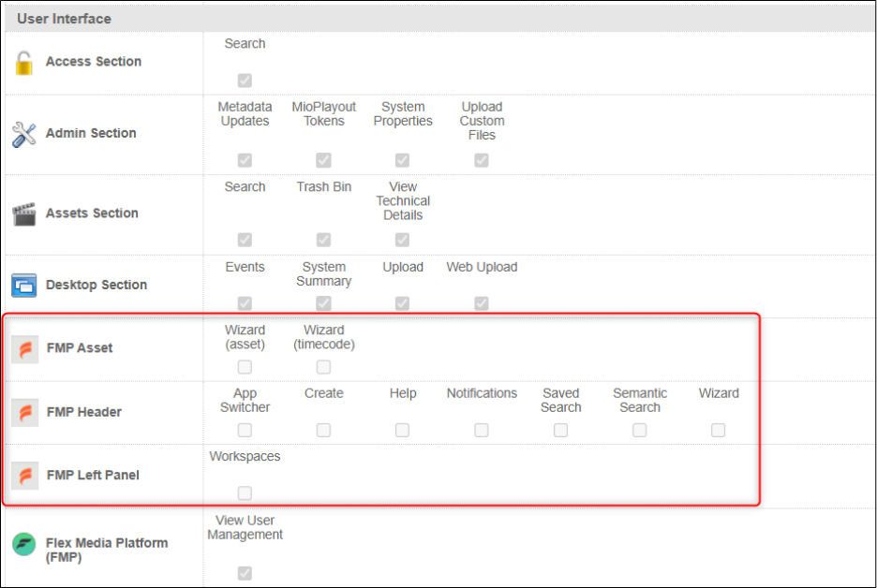Click the User Interface header text
877x588 pixels.
(x=65, y=19)
